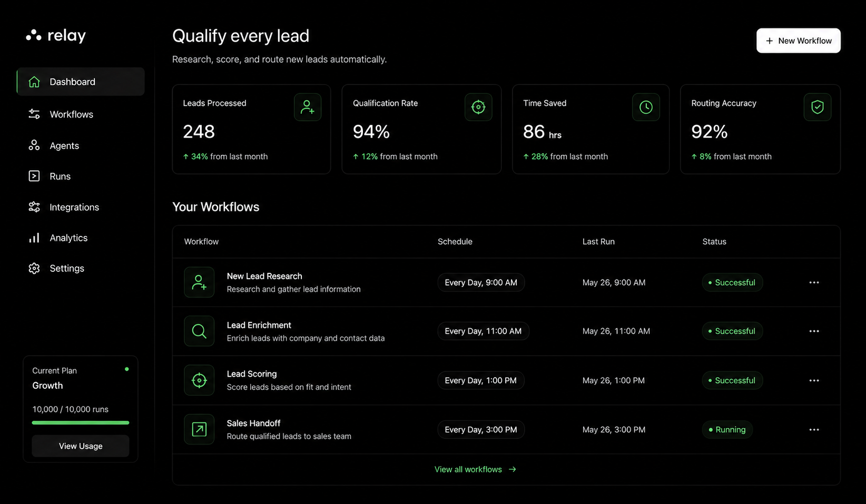The width and height of the screenshot is (866, 504).
Task: Open the Dashboard menu item
Action: click(x=81, y=82)
